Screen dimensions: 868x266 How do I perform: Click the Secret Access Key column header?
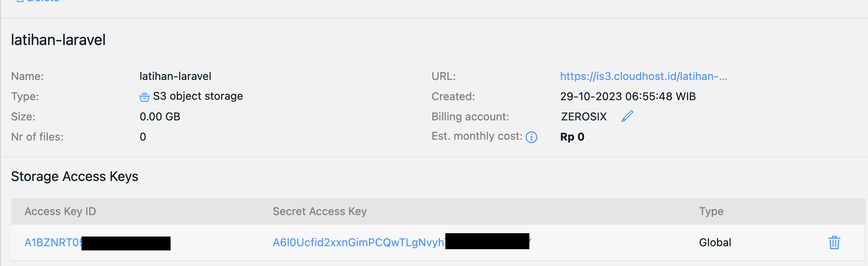(319, 211)
